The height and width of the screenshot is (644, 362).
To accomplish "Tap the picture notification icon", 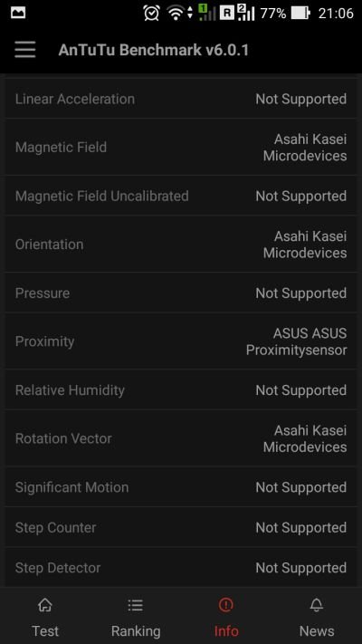I will coord(18,14).
